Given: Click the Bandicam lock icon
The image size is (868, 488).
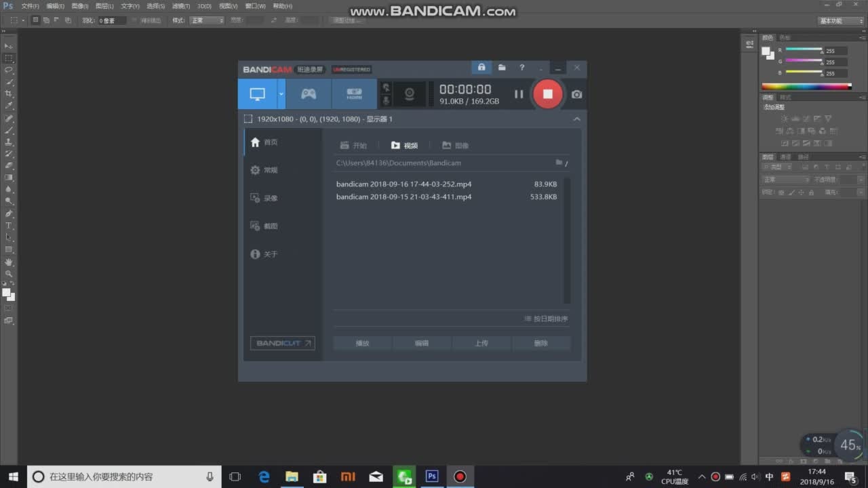Looking at the screenshot, I should point(481,68).
